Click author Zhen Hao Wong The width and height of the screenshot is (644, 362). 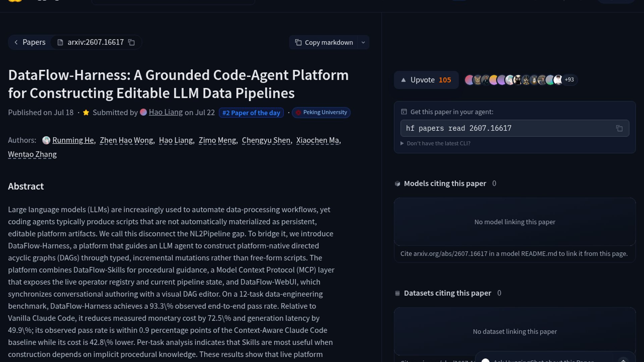[126, 140]
